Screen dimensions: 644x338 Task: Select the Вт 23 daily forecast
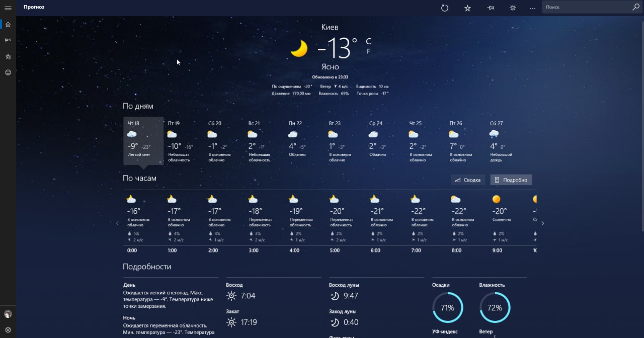[x=345, y=140]
